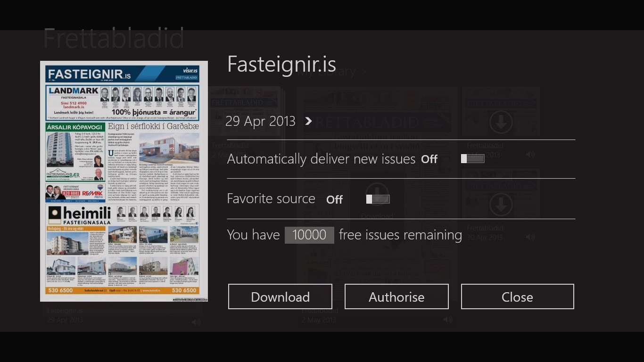
Task: Turn on the Favorite source toggle
Action: coord(378,199)
